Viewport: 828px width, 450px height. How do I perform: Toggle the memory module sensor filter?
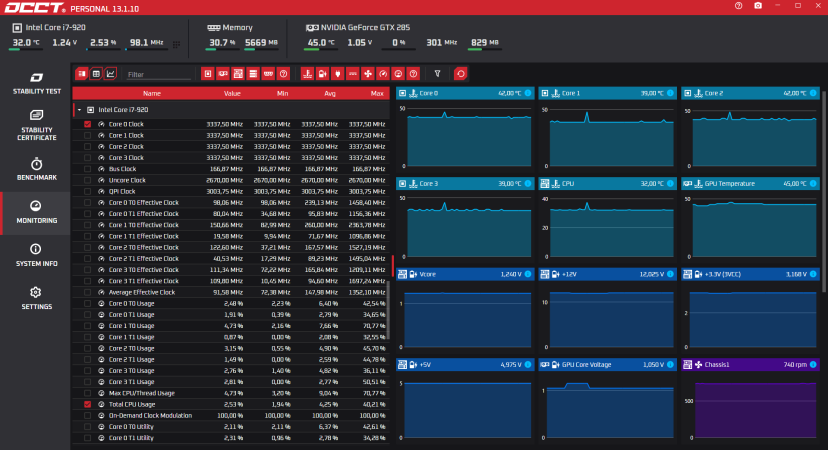(268, 74)
